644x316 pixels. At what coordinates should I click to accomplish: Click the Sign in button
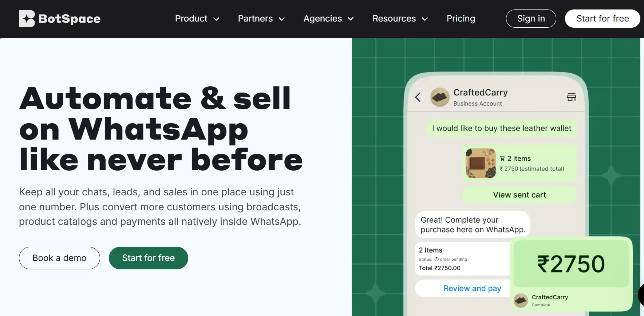point(531,19)
